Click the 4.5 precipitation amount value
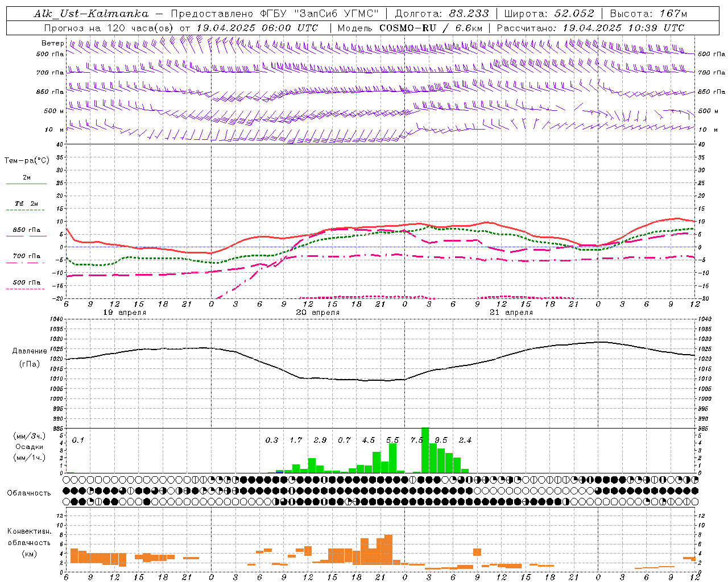728x582 pixels. coord(369,440)
